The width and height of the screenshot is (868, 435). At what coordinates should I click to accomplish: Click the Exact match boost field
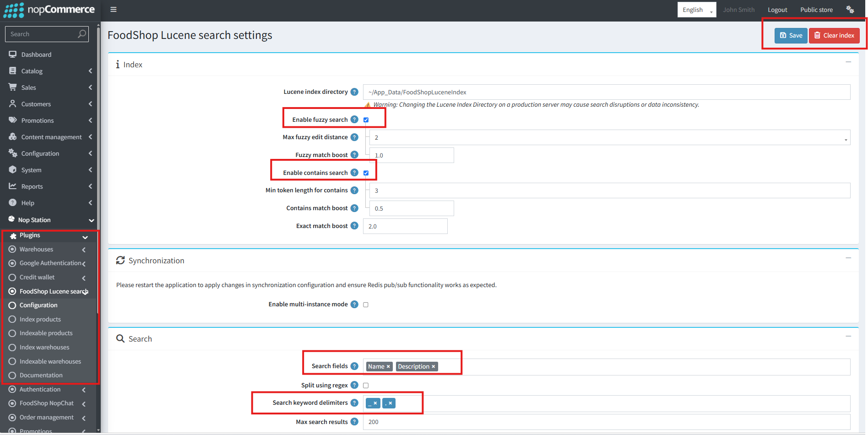405,226
